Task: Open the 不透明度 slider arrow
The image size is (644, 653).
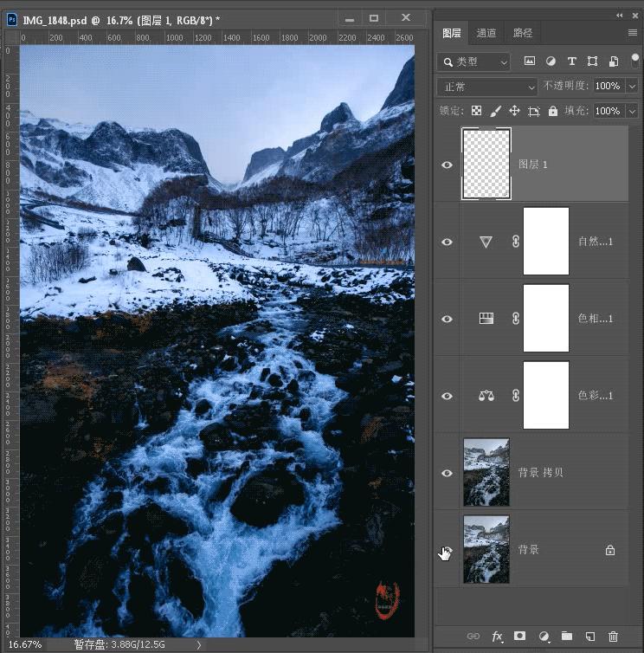Action: coord(632,87)
